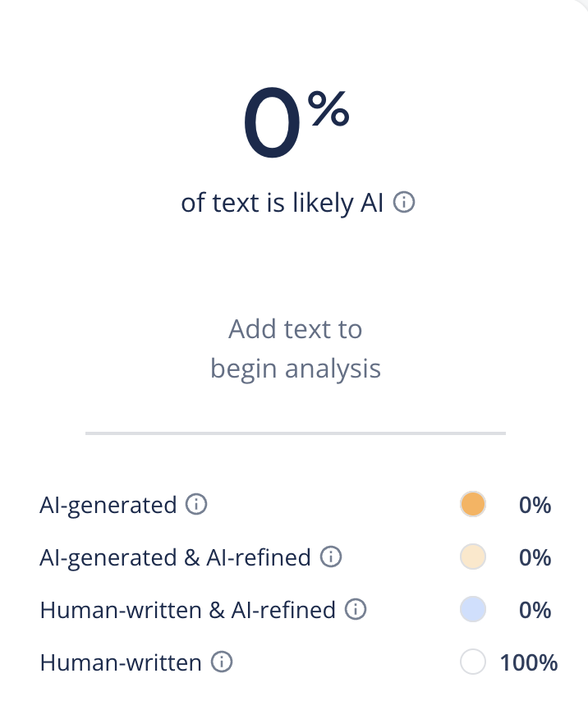The height and width of the screenshot is (701, 588).
Task: Select the light blue Human-written & AI-refined dot
Action: tap(473, 610)
